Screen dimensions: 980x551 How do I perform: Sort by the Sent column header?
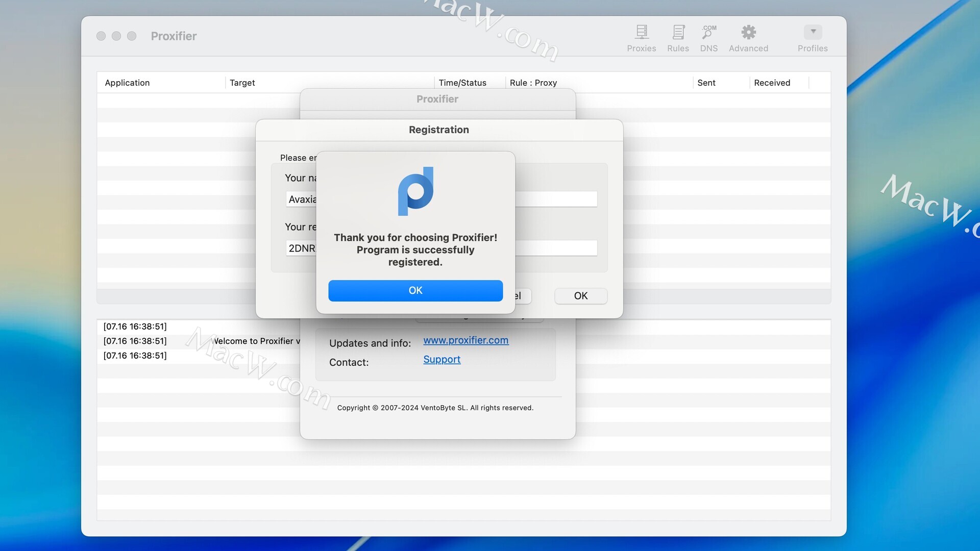[706, 83]
